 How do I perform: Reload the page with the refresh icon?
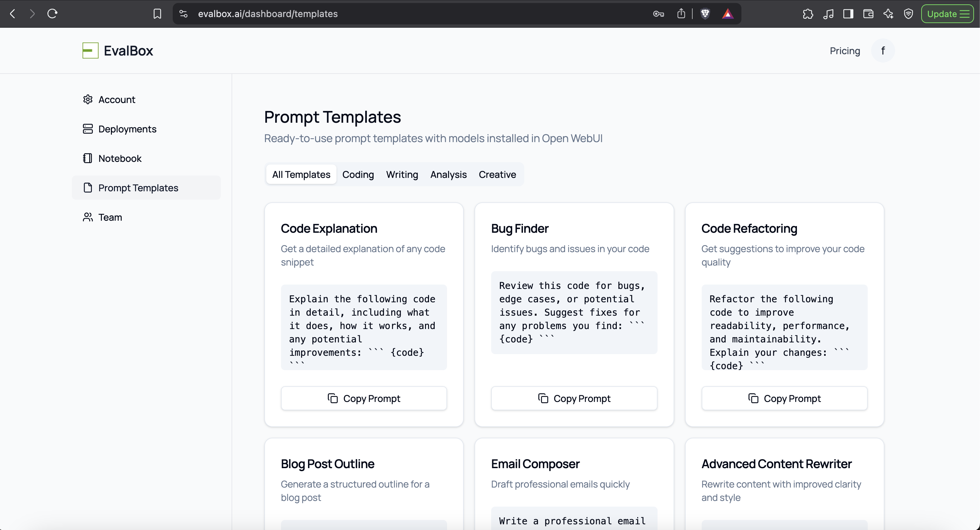click(52, 14)
